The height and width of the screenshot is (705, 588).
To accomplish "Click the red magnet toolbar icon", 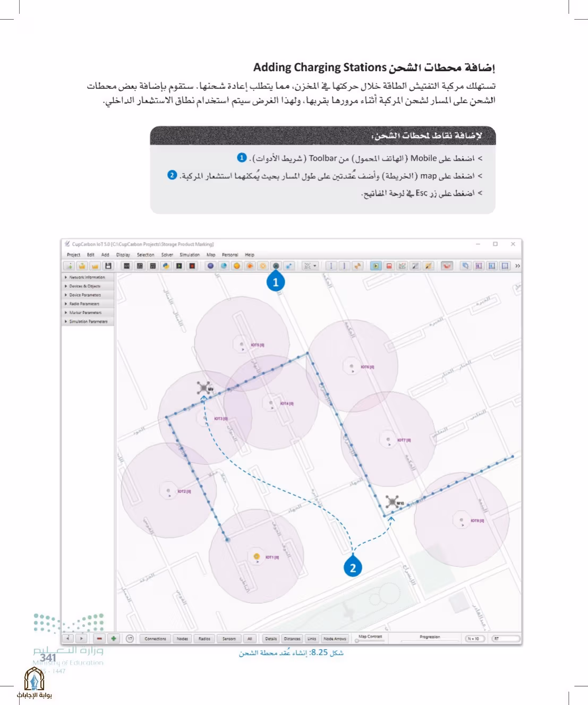I will coord(447,266).
